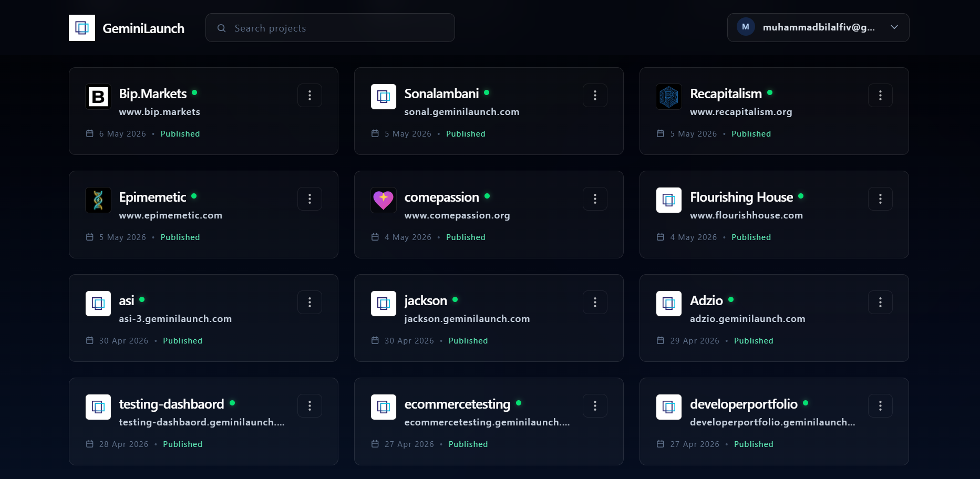Click the sonal.geminilaunch.com URL
Viewport: 980px width, 479px height.
point(462,112)
